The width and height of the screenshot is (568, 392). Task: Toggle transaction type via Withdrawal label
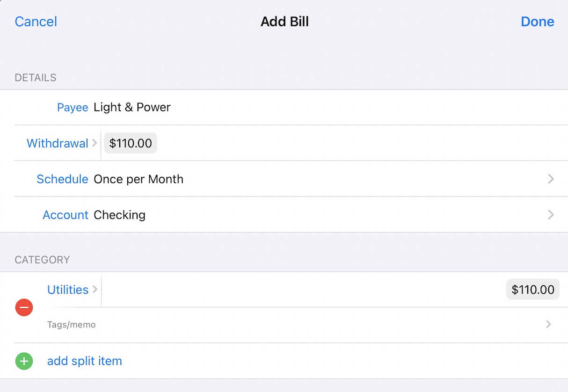click(x=57, y=143)
